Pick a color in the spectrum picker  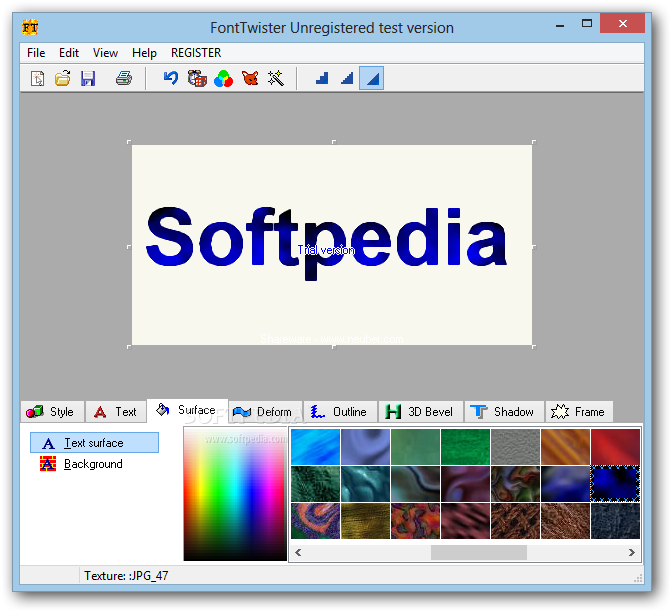[235, 494]
